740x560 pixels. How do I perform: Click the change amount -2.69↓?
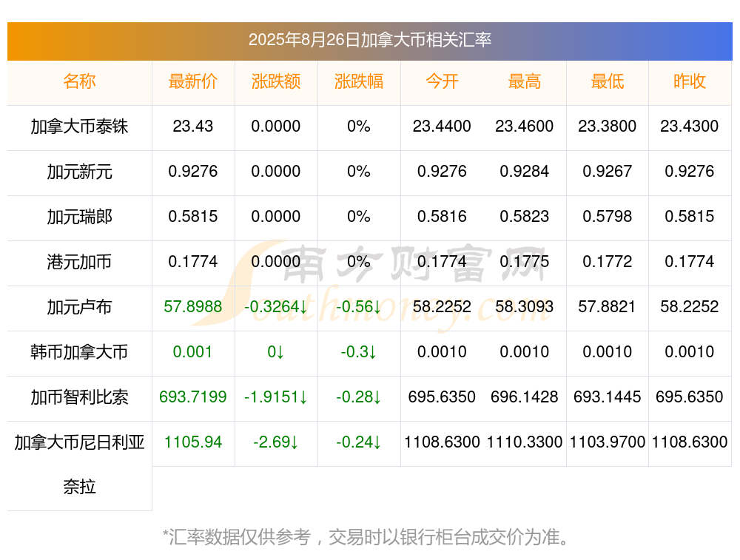(x=276, y=442)
